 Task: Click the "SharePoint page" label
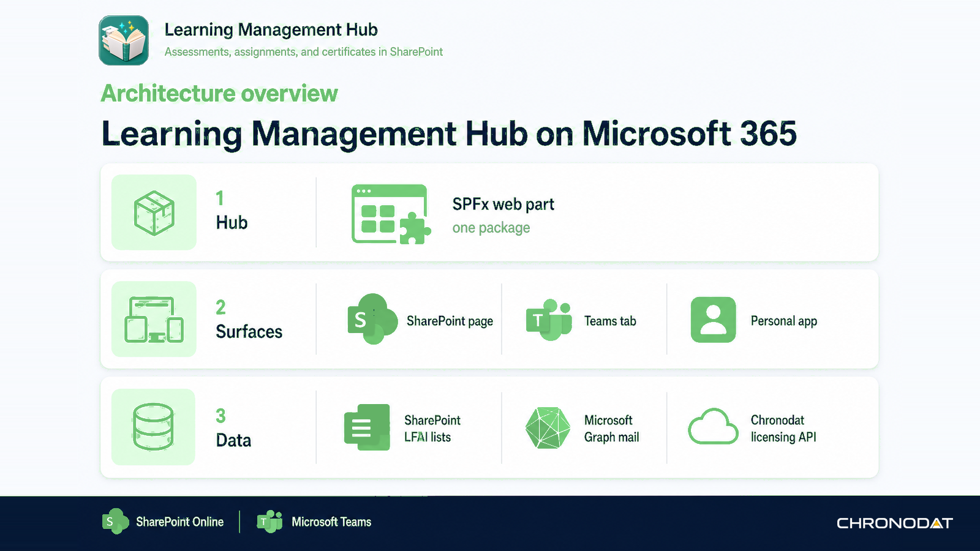(x=450, y=321)
